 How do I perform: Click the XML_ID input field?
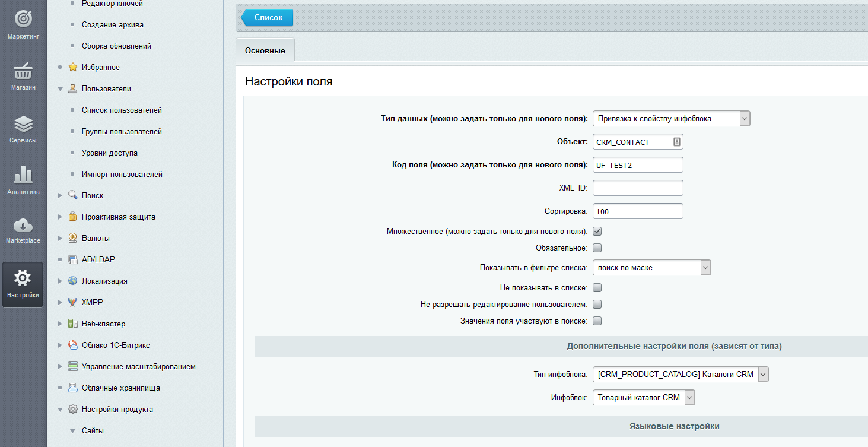pyautogui.click(x=638, y=188)
